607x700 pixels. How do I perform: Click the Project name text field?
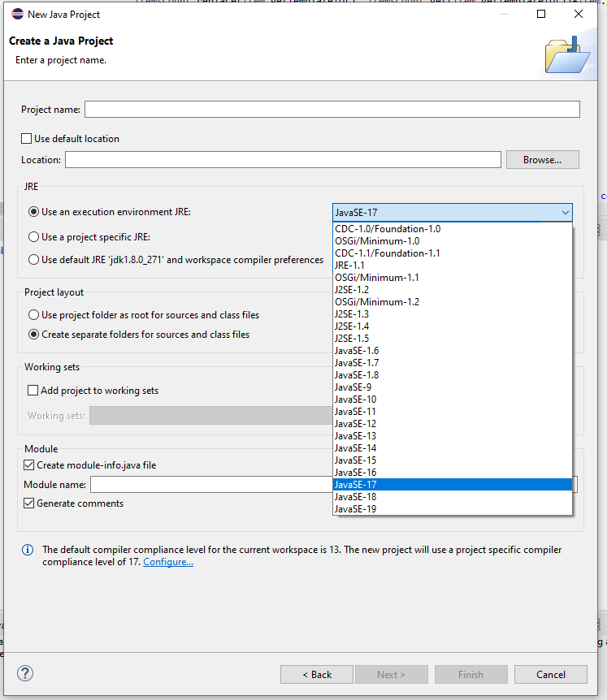332,110
